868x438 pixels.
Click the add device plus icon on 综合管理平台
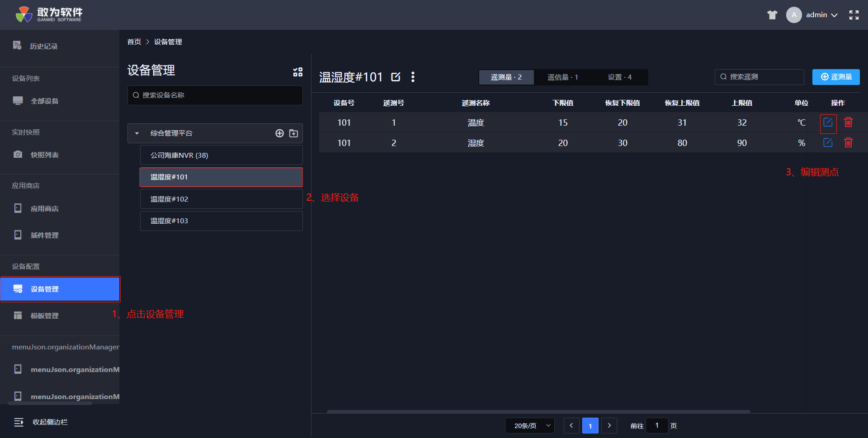(279, 133)
